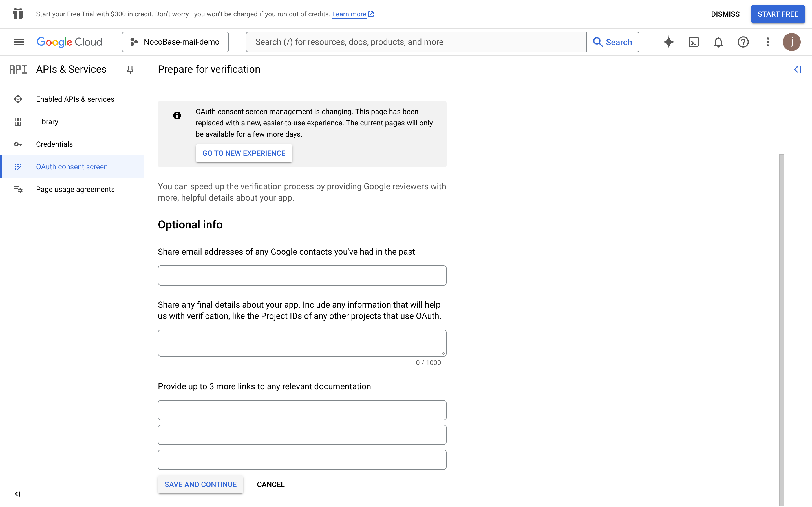The height and width of the screenshot is (507, 812).
Task: Open the Credentials page
Action: click(54, 144)
